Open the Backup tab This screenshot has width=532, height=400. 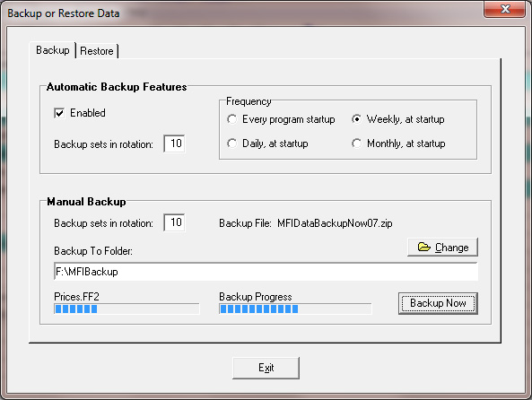coord(53,50)
